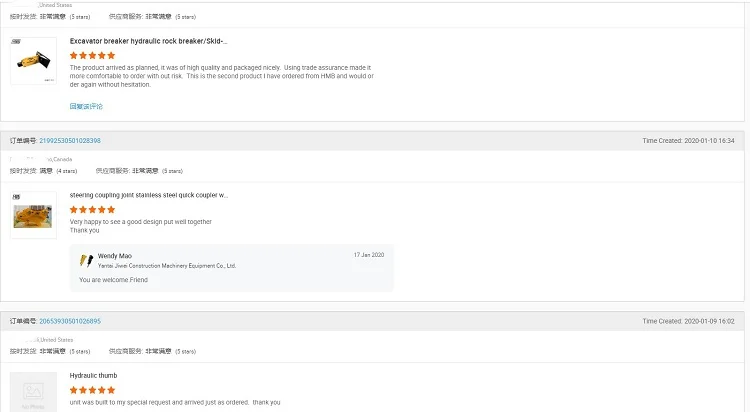The width and height of the screenshot is (750, 412).
Task: Click the 17 Jan 2020 reply date
Action: 369,255
